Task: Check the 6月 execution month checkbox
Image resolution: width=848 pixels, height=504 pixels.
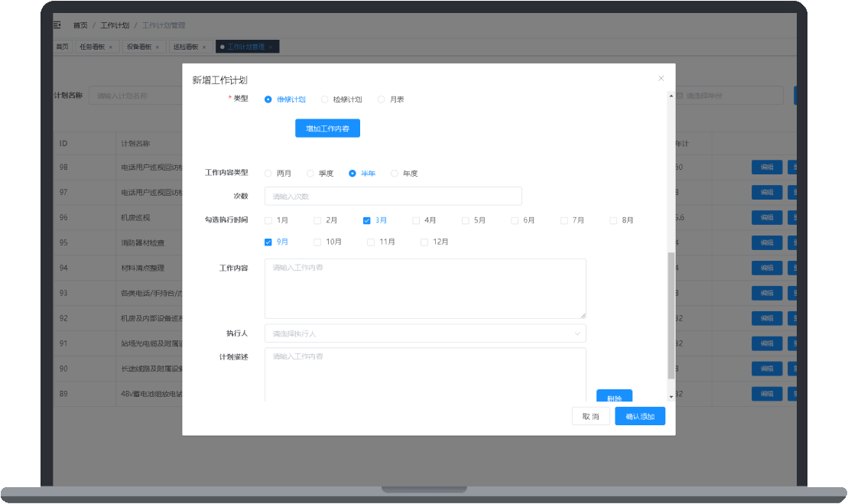Action: coord(515,220)
